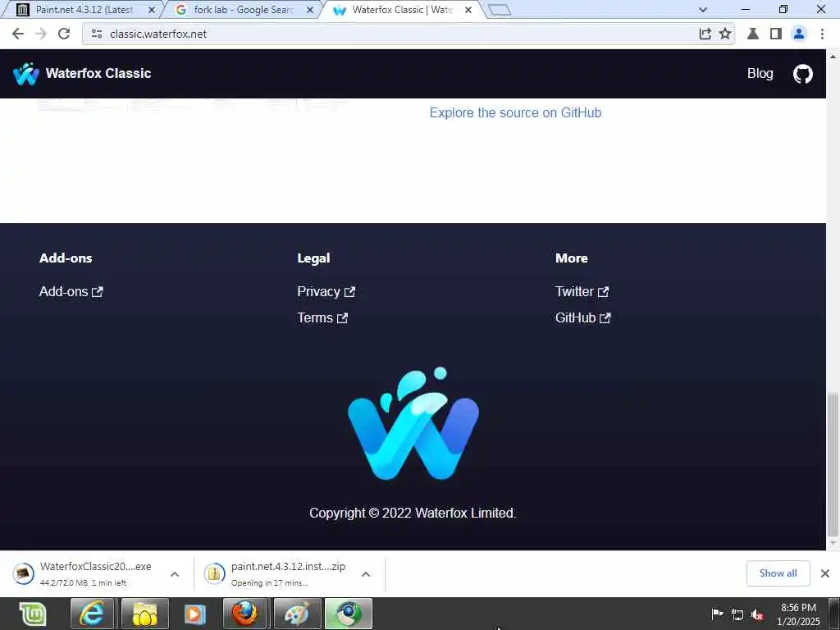840x630 pixels.
Task: Click the Legal footer heading
Action: (313, 258)
